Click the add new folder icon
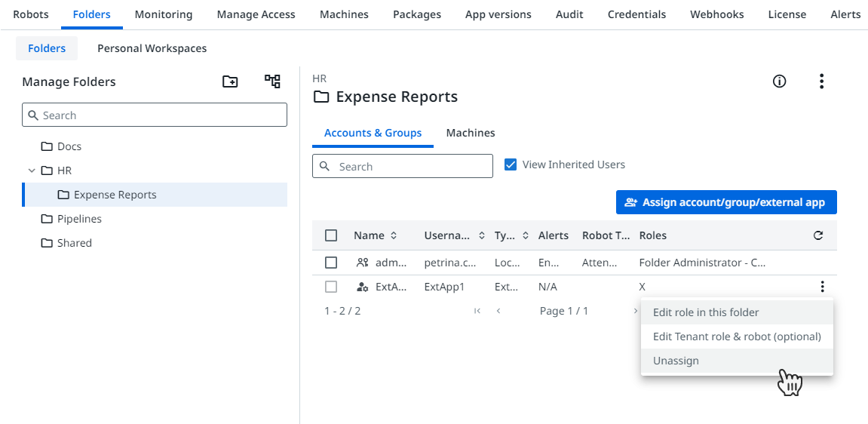The width and height of the screenshot is (868, 424). pyautogui.click(x=230, y=81)
